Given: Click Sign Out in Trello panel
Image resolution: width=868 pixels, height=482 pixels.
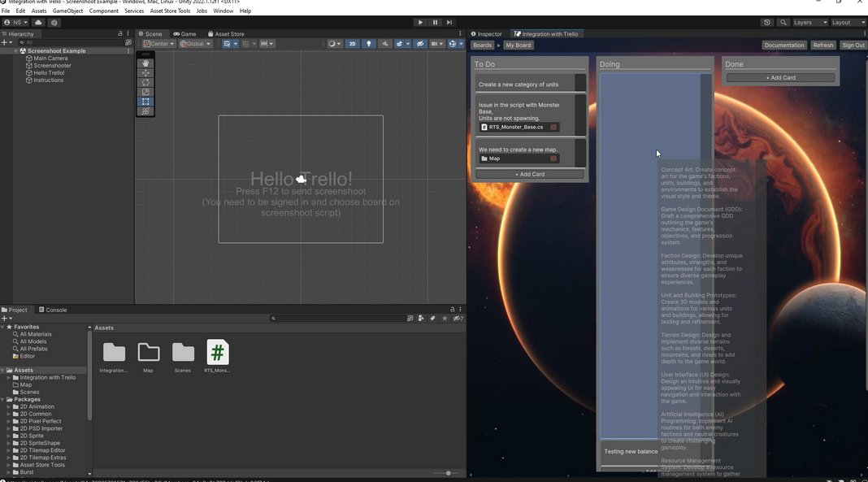Looking at the screenshot, I should coord(853,46).
